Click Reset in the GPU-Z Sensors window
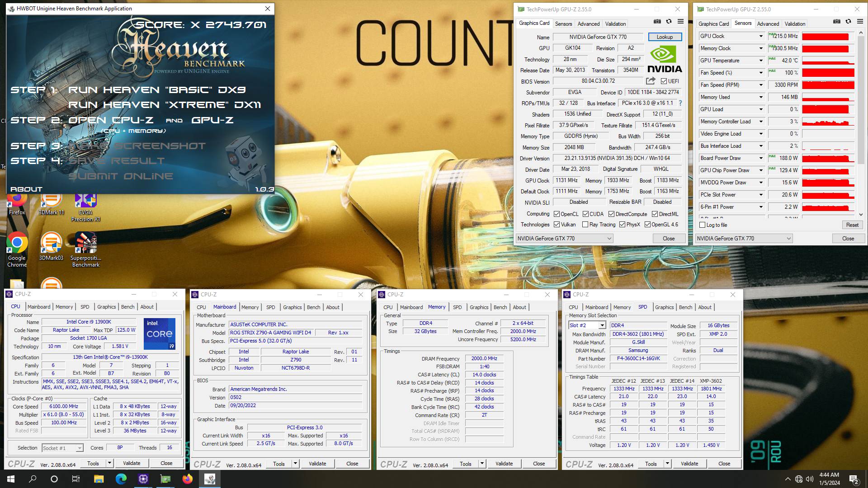This screenshot has height=488, width=868. tap(852, 225)
